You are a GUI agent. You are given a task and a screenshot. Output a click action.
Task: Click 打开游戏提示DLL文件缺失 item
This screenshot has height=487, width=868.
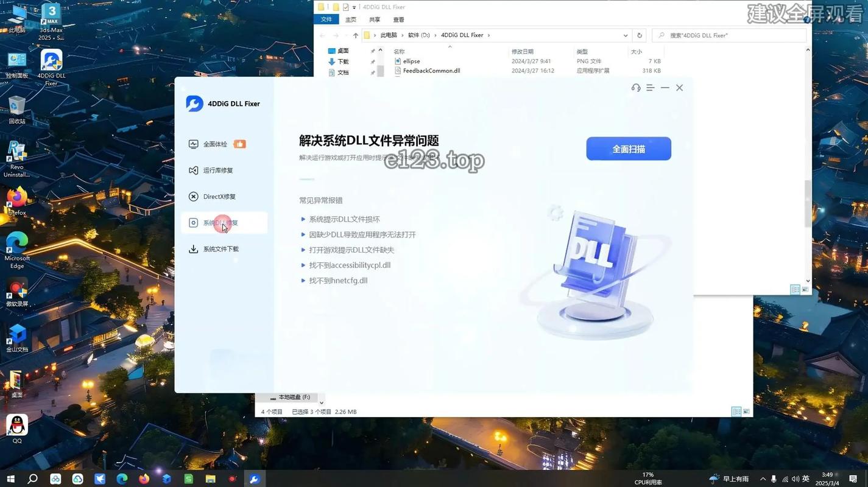351,250
